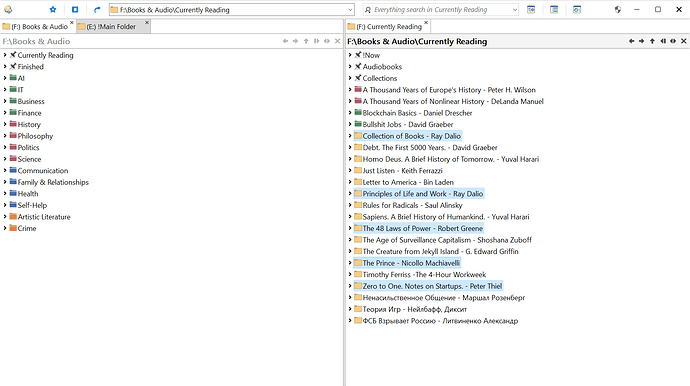Click the app logo icon in title bar
Screen dimensions: 690x386
pos(8,10)
